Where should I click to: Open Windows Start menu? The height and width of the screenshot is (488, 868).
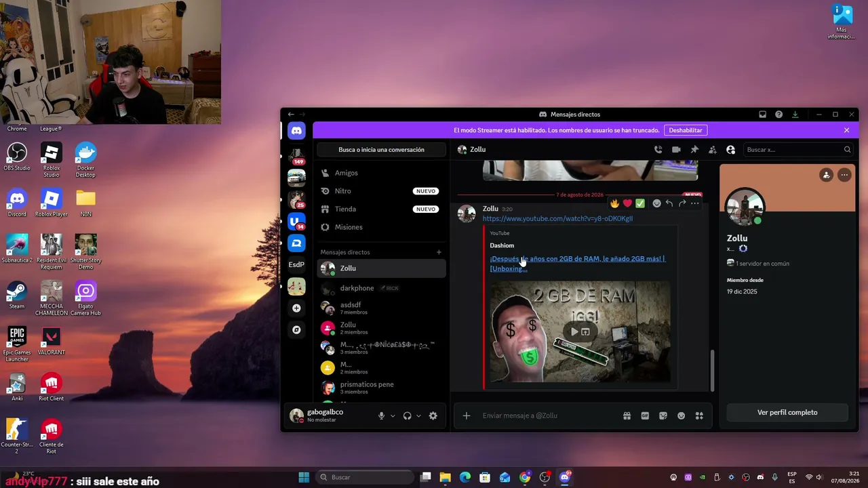click(304, 477)
